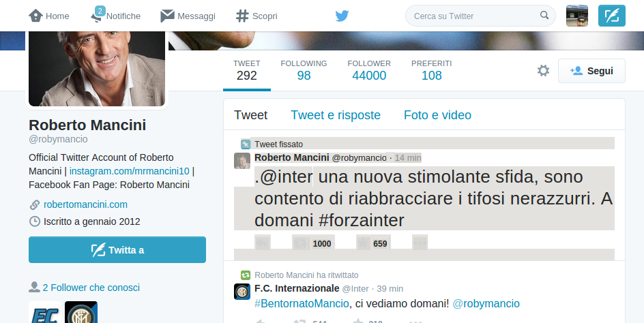The width and height of the screenshot is (644, 323).
Task: Open Notifiche with notification badge
Action: 115,16
